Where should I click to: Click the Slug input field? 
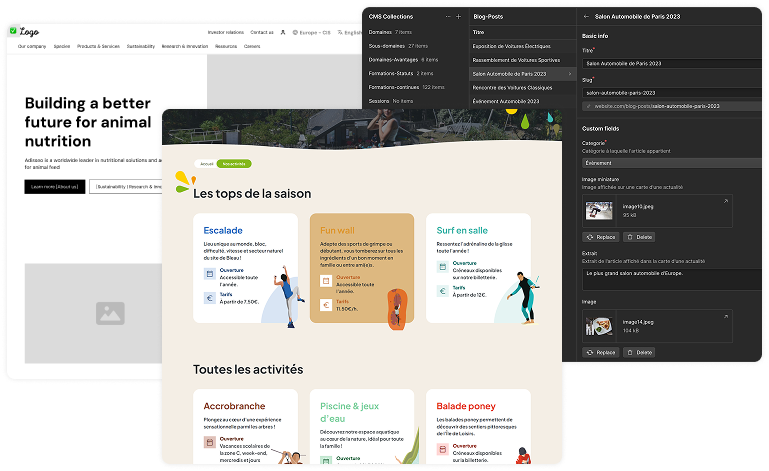coord(672,92)
